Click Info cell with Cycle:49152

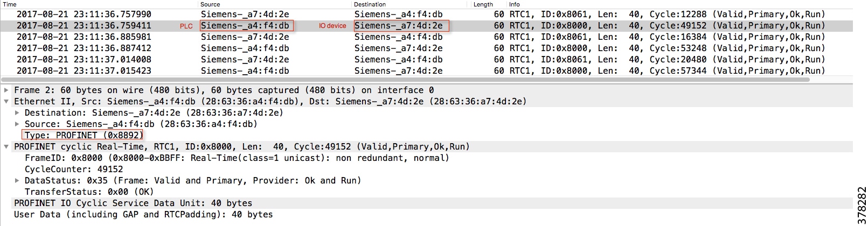pos(667,25)
